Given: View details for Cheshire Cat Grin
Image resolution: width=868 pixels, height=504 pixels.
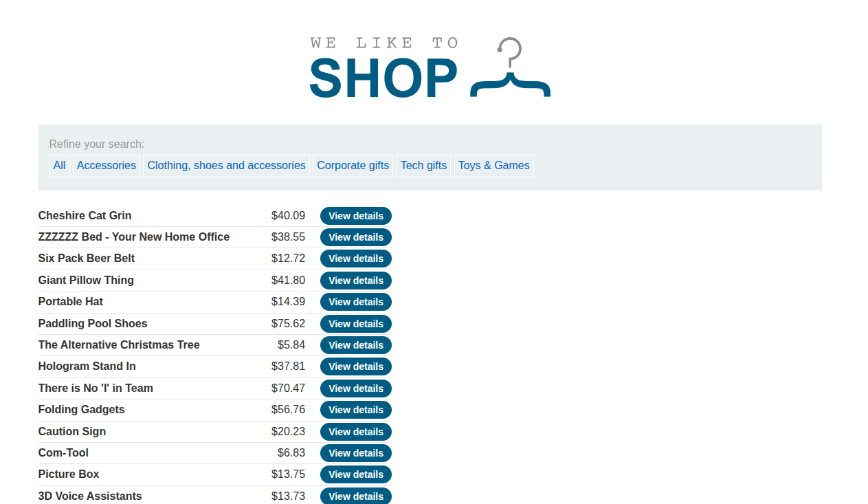Looking at the screenshot, I should 356,216.
